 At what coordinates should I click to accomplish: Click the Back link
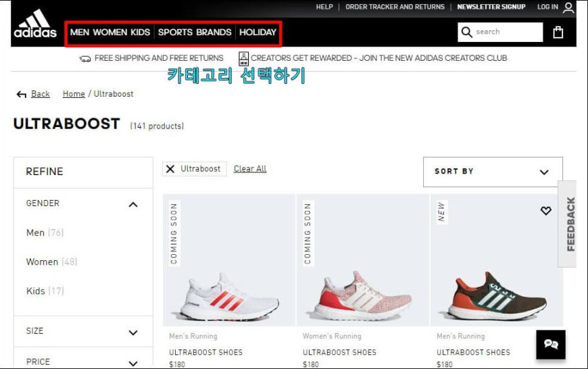click(x=40, y=94)
